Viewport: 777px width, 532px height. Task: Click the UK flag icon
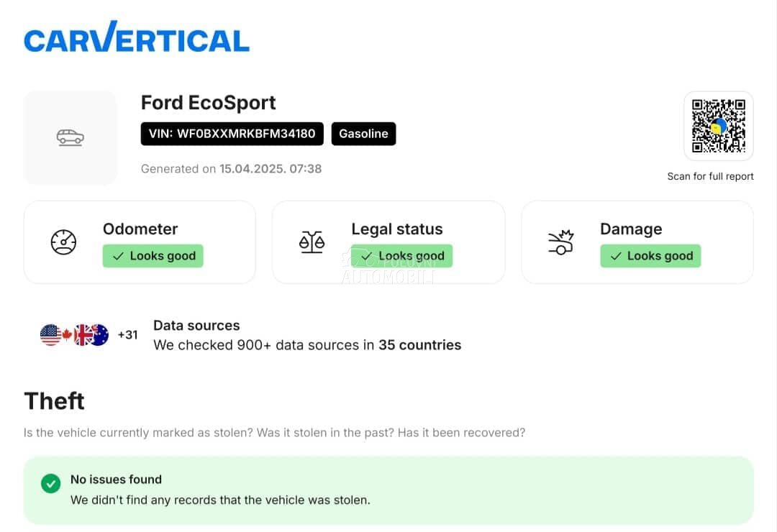pos(83,335)
